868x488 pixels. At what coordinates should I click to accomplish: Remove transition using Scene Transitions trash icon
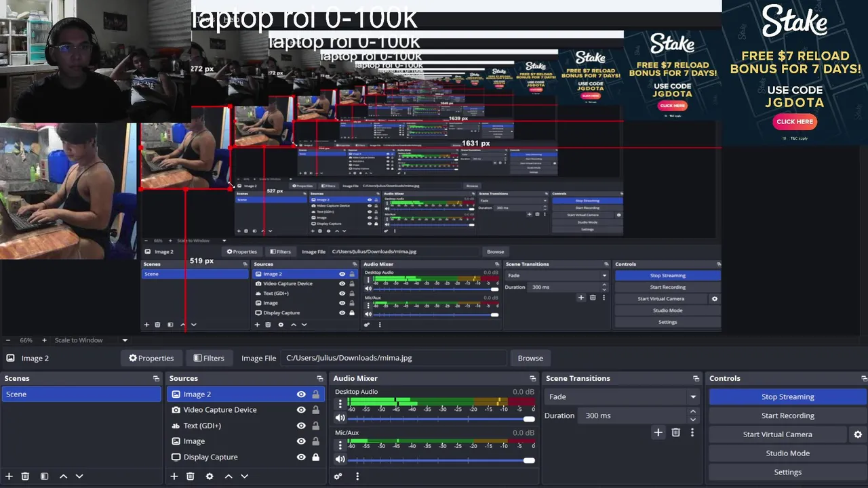(675, 432)
